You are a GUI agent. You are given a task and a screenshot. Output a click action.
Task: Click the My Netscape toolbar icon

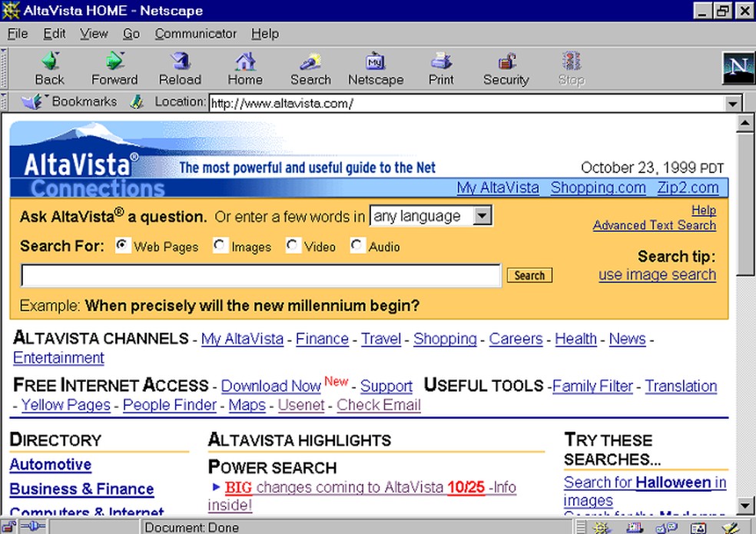pos(375,68)
